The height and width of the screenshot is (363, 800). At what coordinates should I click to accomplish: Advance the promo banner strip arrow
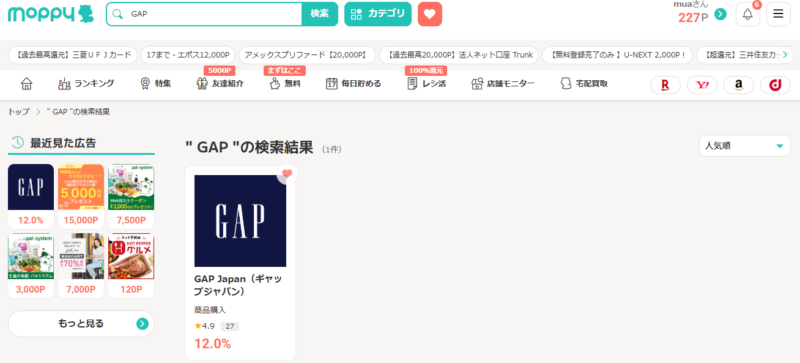(x=785, y=55)
